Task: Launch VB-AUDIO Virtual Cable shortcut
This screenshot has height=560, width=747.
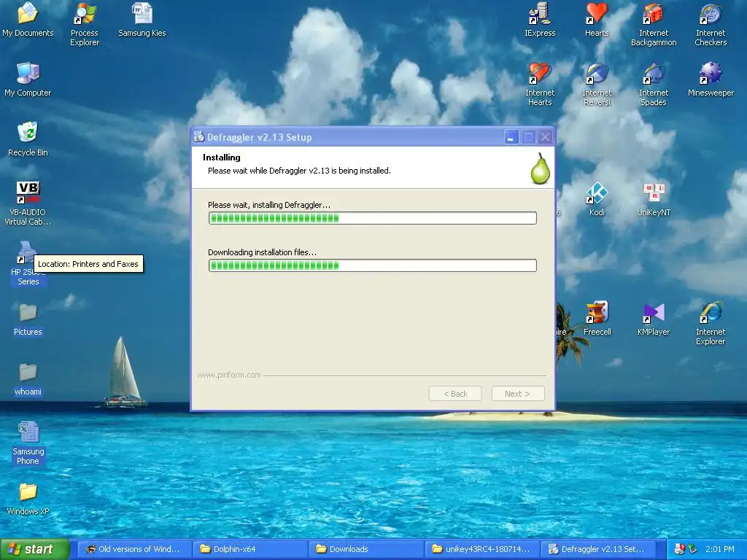Action: click(28, 203)
